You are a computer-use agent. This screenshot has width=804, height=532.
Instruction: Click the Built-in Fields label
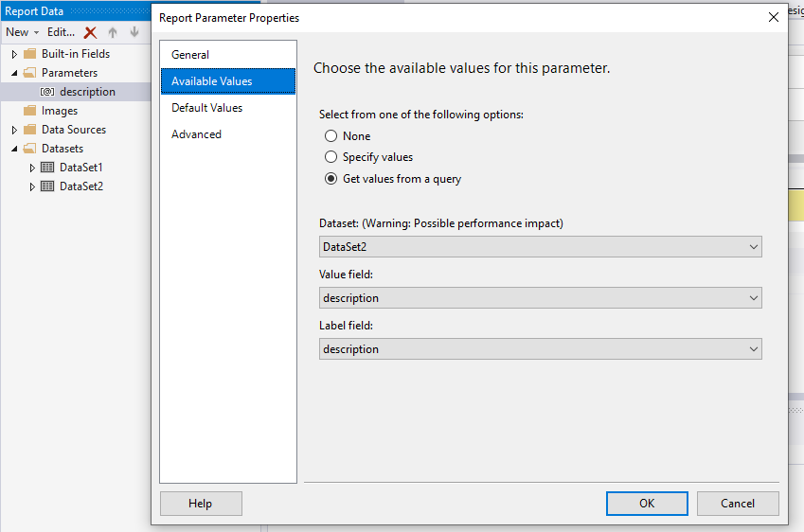[x=76, y=54]
